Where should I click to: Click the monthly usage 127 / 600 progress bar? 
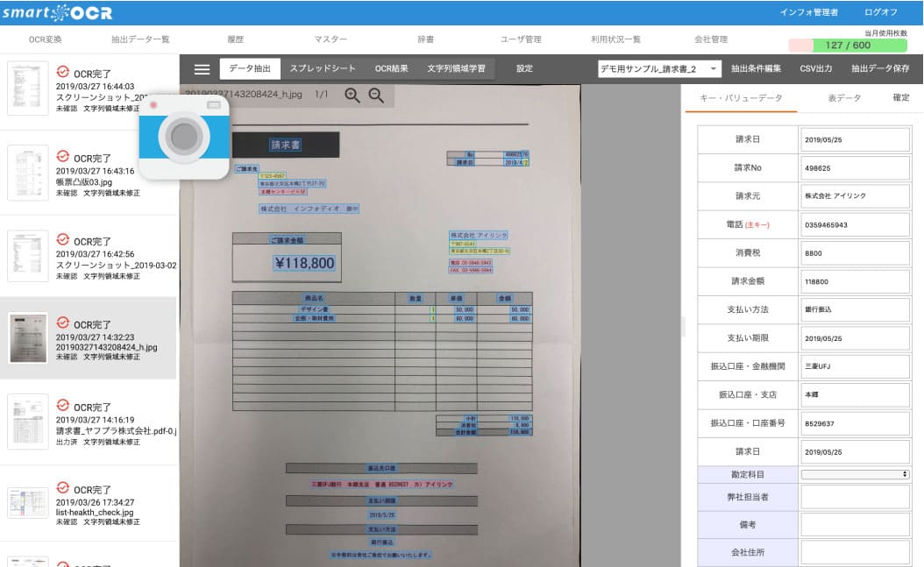point(848,46)
